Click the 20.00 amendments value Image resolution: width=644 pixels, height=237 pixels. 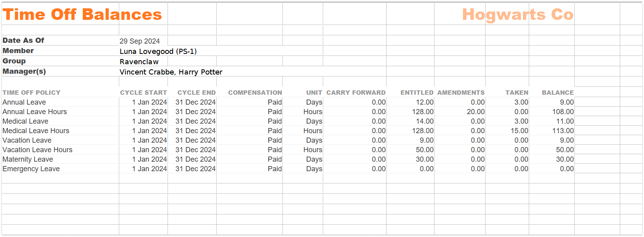pos(476,112)
